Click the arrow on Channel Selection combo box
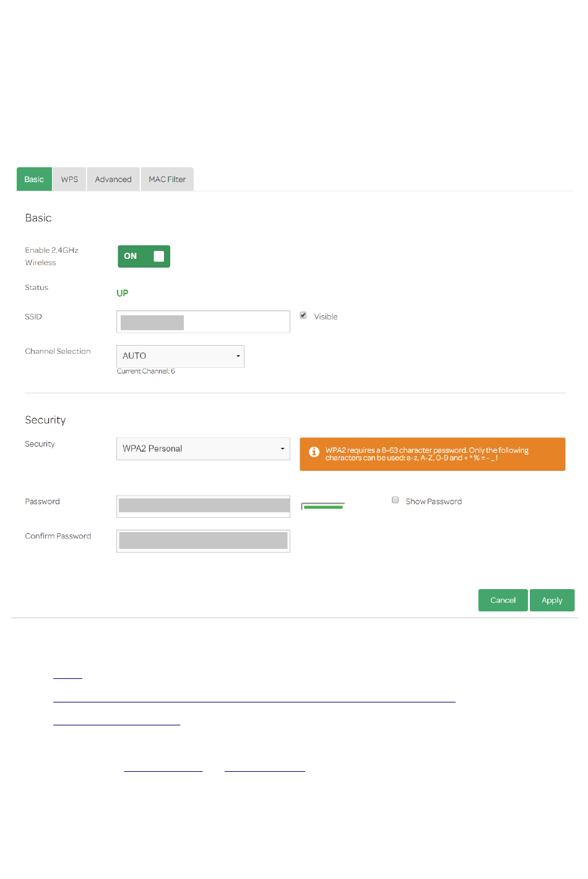588x879 pixels. [x=238, y=356]
